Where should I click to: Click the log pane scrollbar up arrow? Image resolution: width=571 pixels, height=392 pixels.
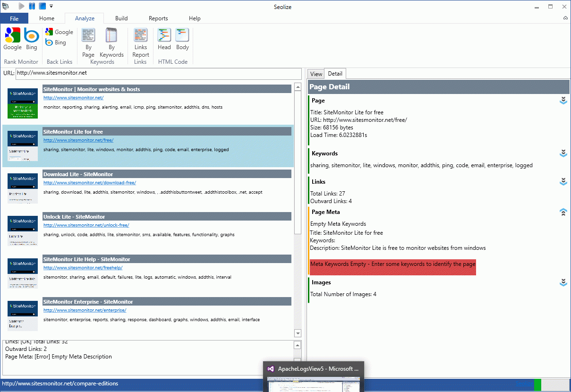pyautogui.click(x=298, y=344)
